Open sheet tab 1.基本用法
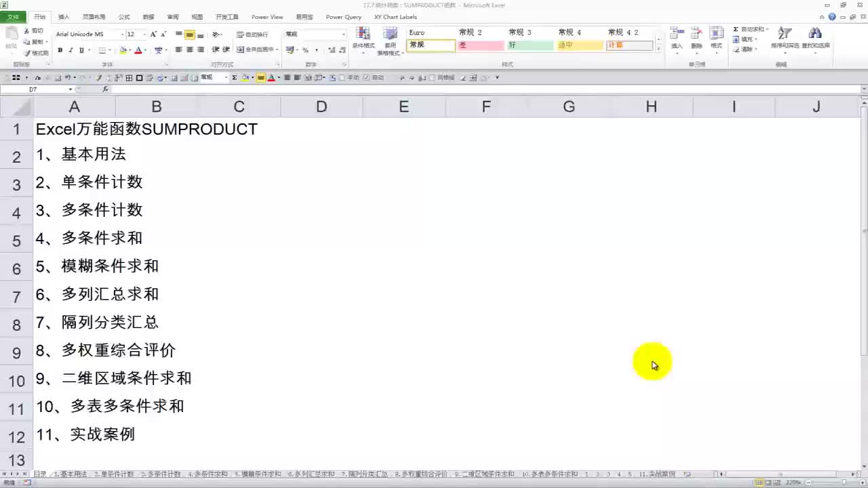 pos(71,474)
